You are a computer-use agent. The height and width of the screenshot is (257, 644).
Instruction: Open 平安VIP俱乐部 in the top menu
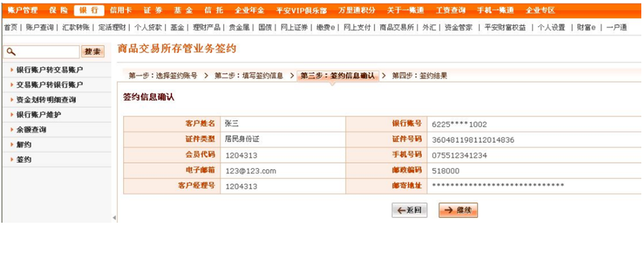coord(302,10)
